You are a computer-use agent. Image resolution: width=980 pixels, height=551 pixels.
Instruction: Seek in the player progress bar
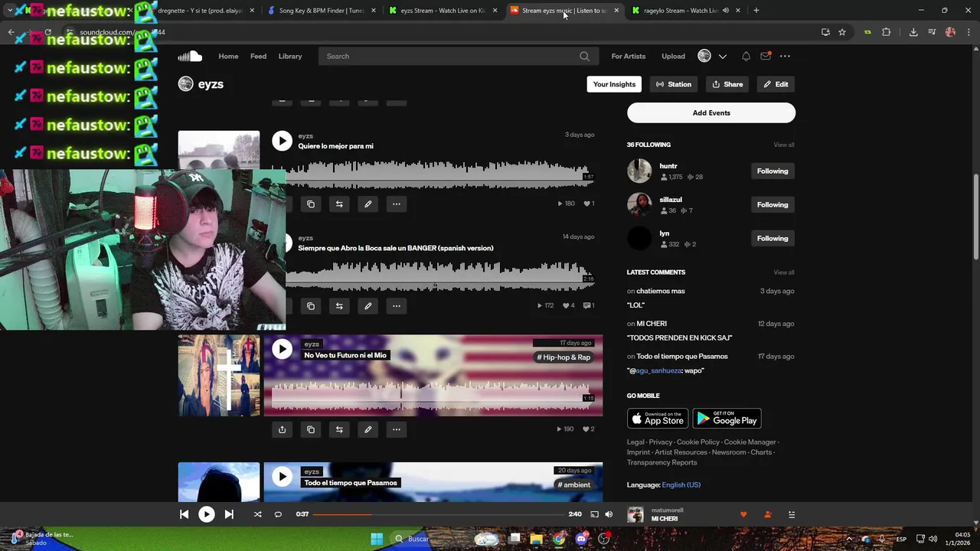pyautogui.click(x=439, y=514)
